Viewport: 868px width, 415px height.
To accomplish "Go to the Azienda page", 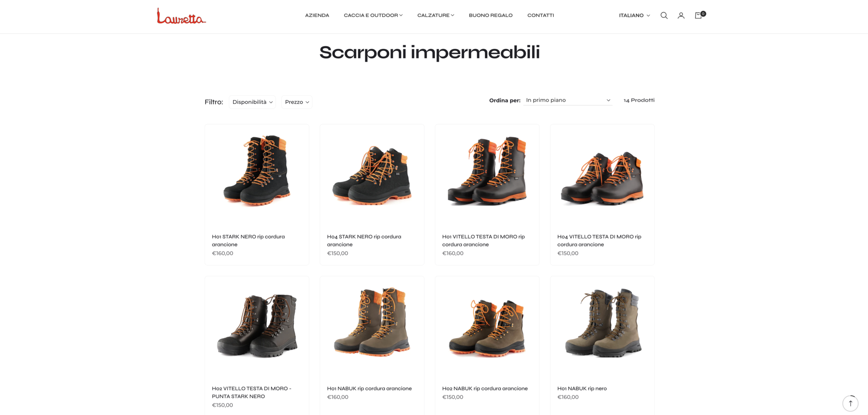I will [x=317, y=15].
